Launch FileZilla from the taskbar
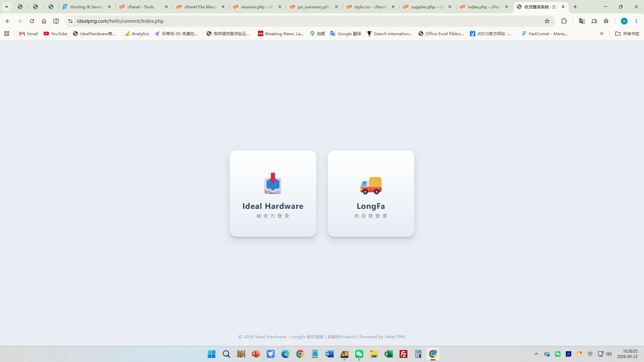 (x=404, y=354)
